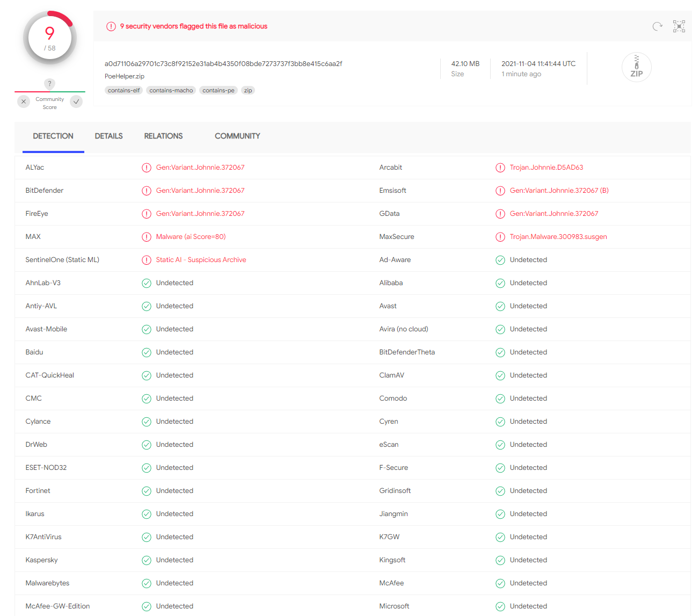Click the reanalyze refresh icon
The image size is (699, 616).
pos(657,26)
